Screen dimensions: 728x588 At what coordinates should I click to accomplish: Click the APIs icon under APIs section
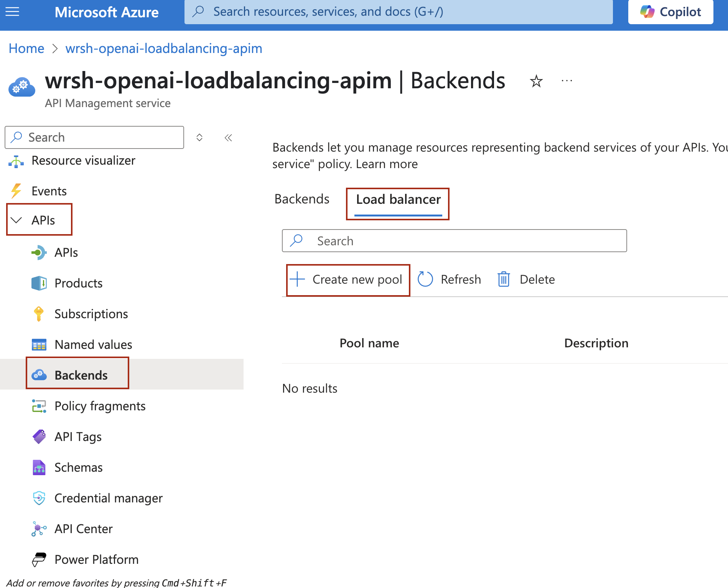39,253
